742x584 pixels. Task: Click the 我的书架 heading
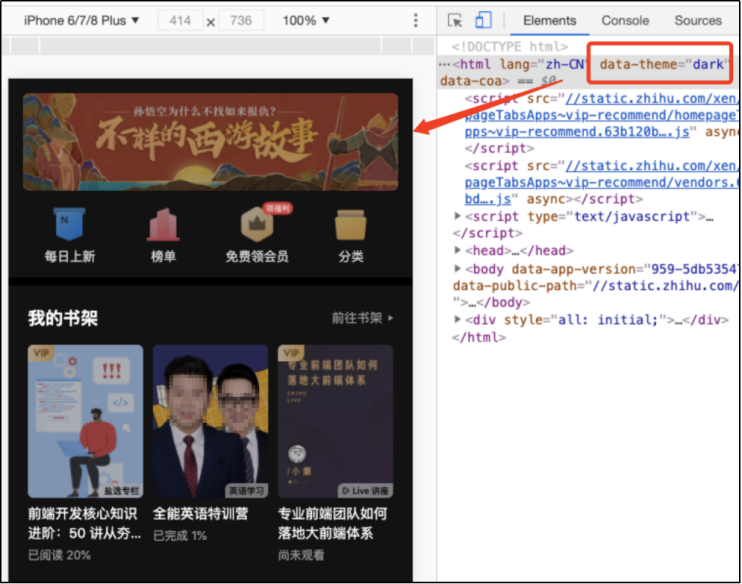click(x=62, y=318)
